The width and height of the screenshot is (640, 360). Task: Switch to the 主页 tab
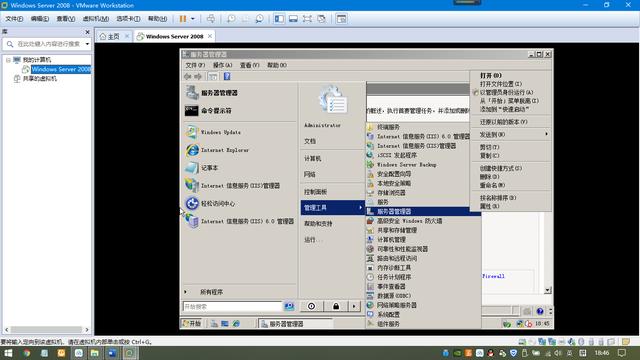click(x=110, y=36)
